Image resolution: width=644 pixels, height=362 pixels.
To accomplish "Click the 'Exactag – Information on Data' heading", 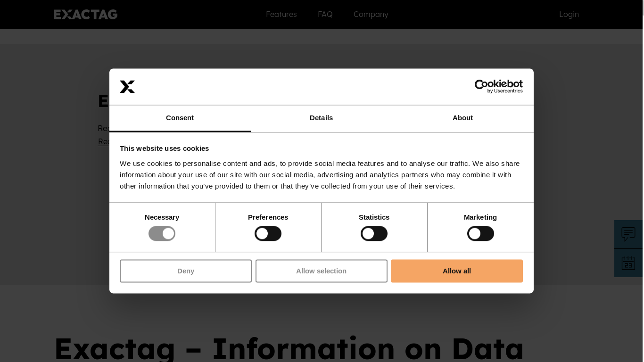I will click(289, 348).
